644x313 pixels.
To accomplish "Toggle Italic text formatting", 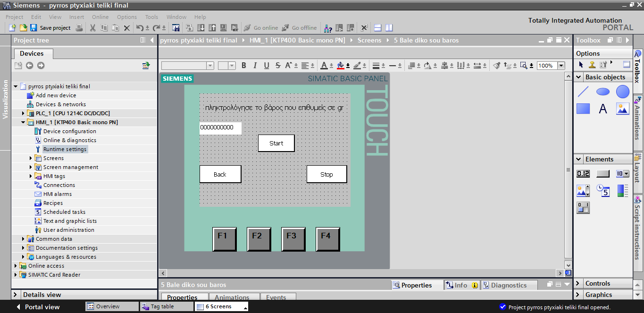I will (255, 66).
